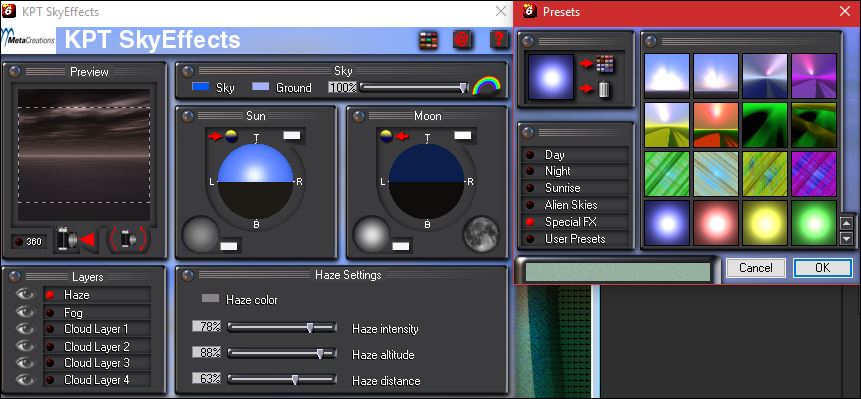This screenshot has width=861, height=399.
Task: Click the preset name text field
Action: pos(618,272)
